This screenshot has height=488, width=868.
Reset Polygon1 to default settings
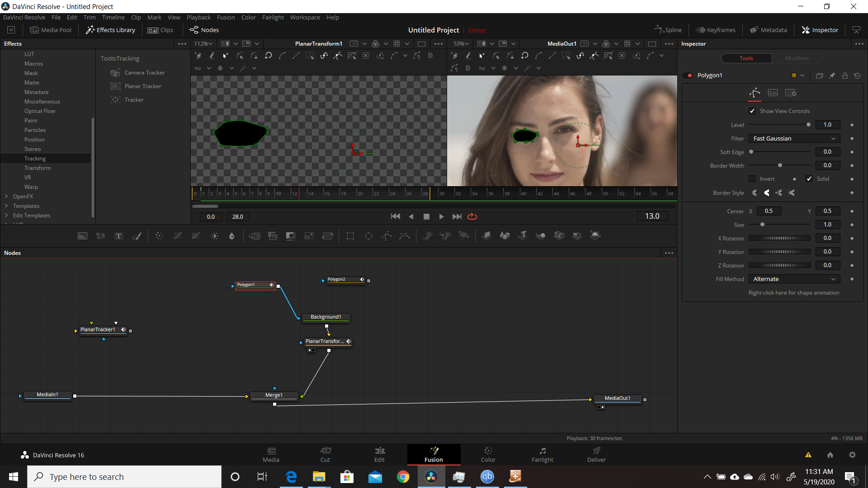(857, 75)
